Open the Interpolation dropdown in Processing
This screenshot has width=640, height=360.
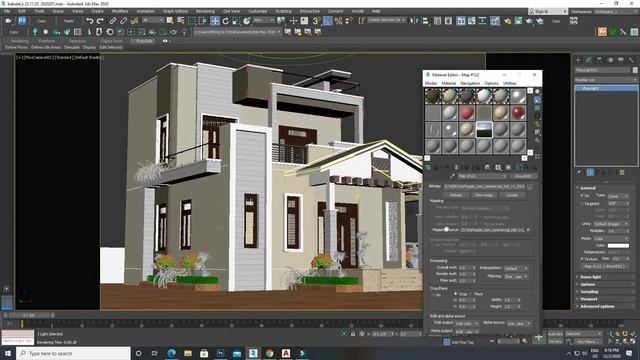tap(516, 269)
